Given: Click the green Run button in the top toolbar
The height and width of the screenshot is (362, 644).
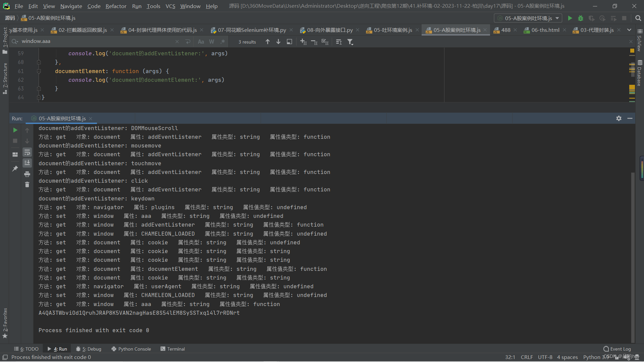Looking at the screenshot, I should (x=570, y=18).
